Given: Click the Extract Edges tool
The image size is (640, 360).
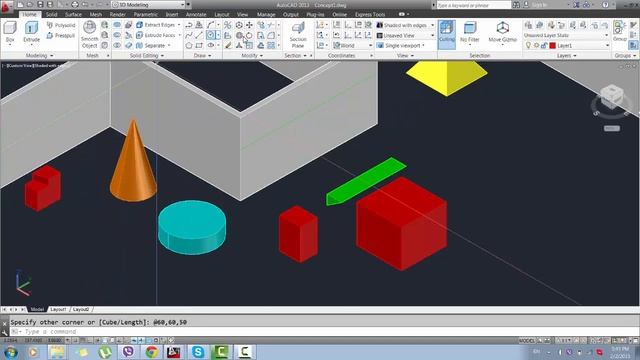Looking at the screenshot, I should [x=156, y=25].
